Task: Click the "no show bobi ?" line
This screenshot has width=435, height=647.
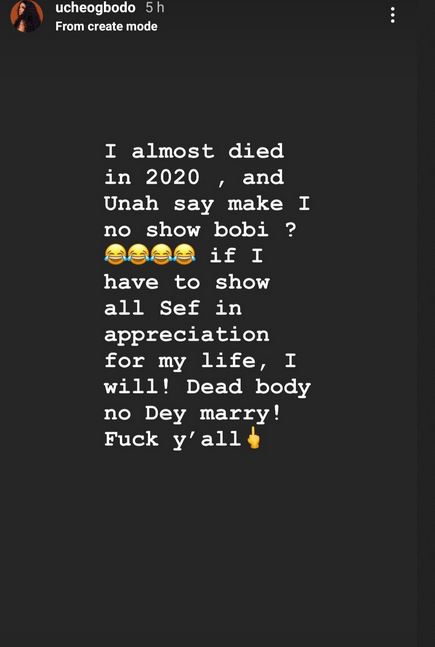Action: coord(200,230)
